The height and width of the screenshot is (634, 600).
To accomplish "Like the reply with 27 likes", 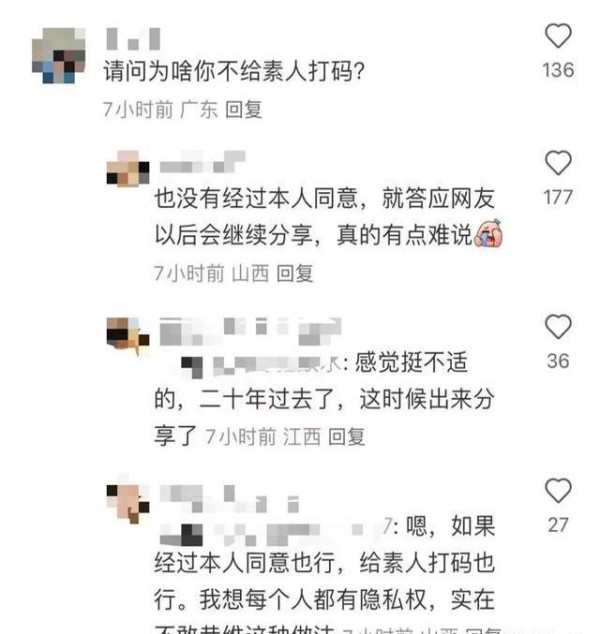I will (558, 490).
